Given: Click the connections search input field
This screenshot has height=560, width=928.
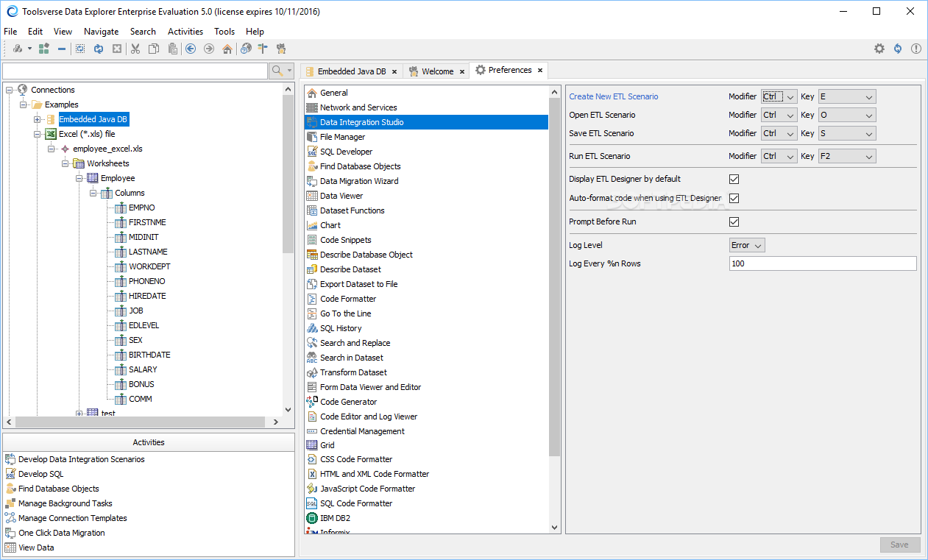Looking at the screenshot, I should (x=135, y=71).
